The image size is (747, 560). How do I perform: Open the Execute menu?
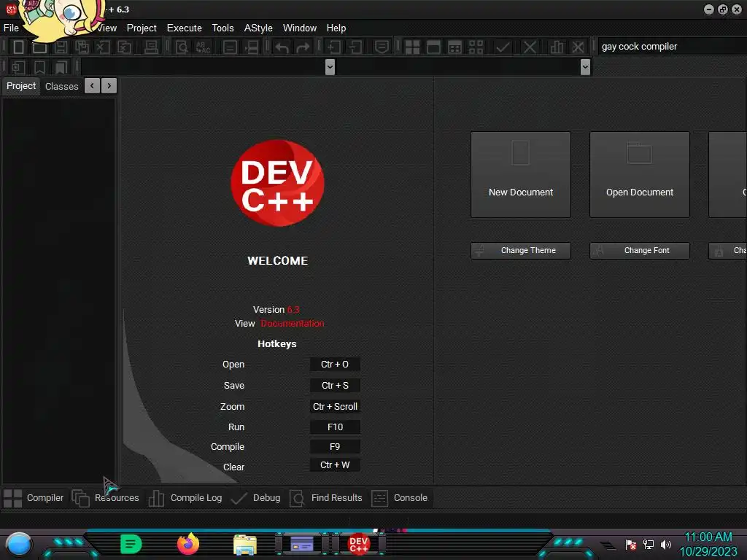pyautogui.click(x=185, y=28)
